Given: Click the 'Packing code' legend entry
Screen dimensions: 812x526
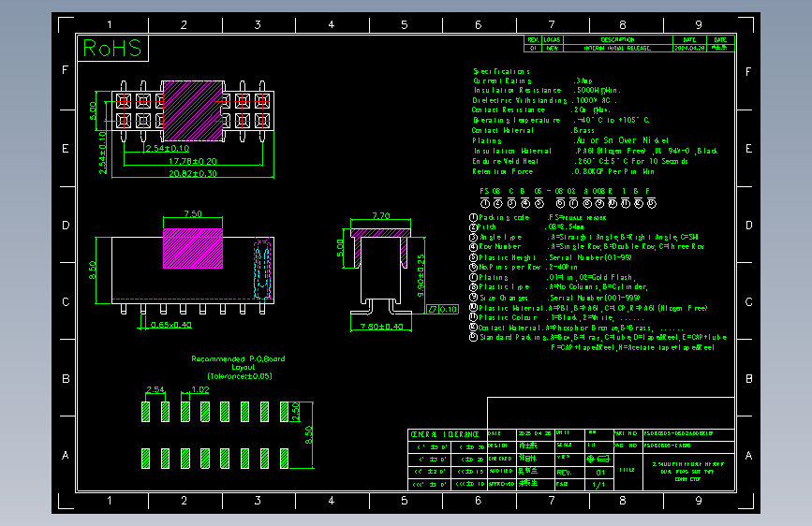Looking at the screenshot, I should pyautogui.click(x=538, y=217).
